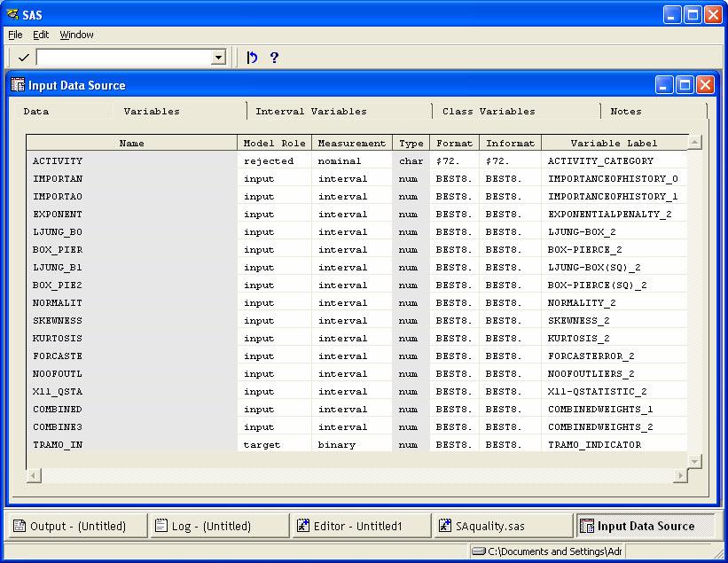The image size is (728, 563).
Task: Open the command box dropdown arrow
Action: (218, 58)
